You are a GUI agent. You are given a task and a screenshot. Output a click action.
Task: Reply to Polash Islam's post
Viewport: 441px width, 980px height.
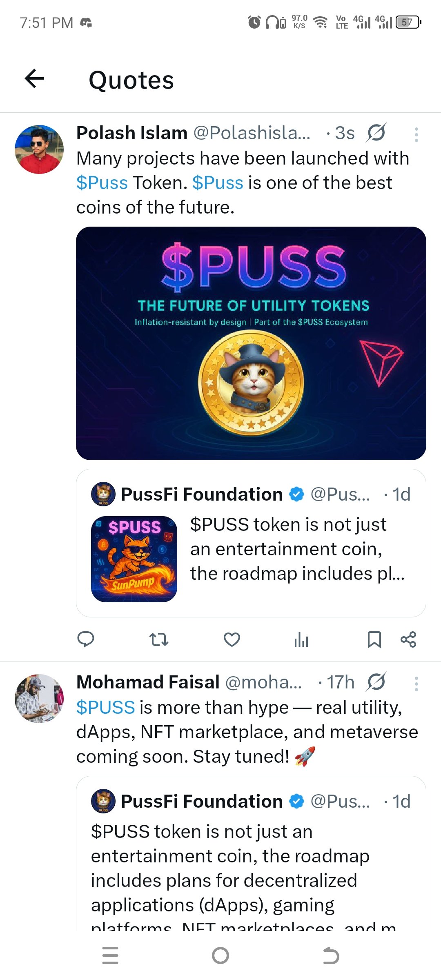(86, 639)
